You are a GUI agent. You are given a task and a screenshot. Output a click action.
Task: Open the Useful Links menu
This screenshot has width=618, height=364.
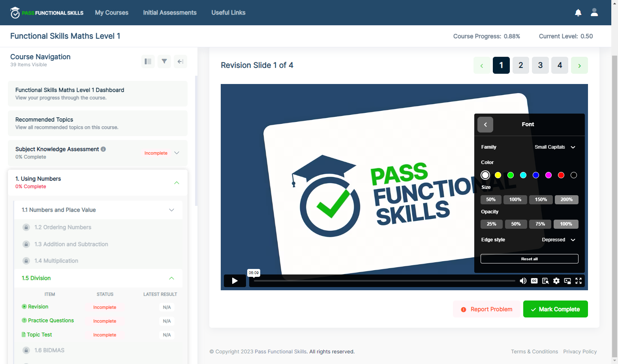click(x=228, y=13)
